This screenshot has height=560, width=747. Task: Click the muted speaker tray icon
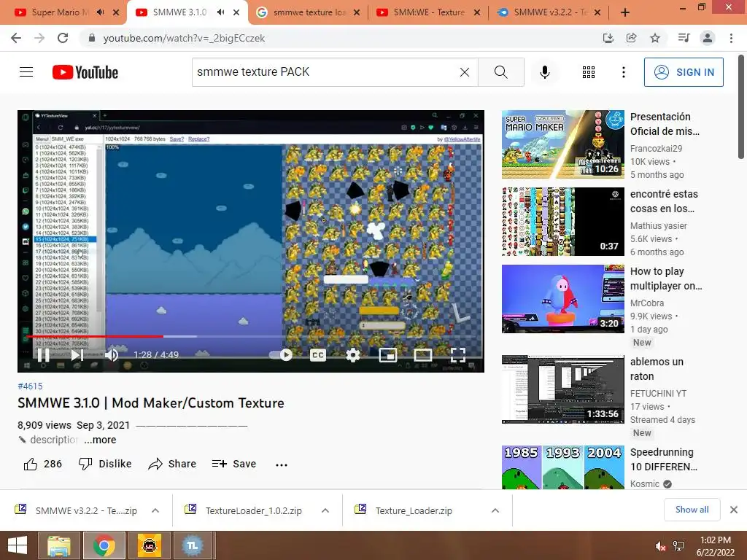click(x=661, y=547)
